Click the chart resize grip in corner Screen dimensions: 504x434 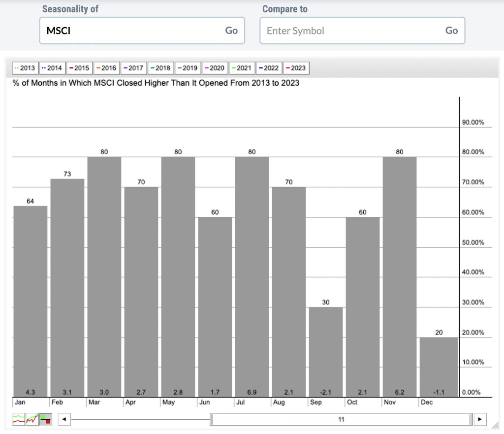pos(495,426)
